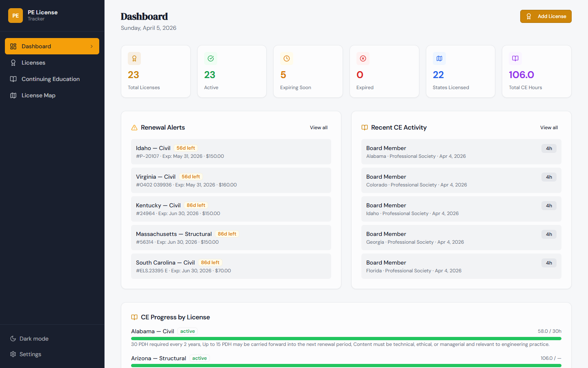Screen dimensions: 588x368
Task: Click the map icon on States Licensed card
Action: (439, 58)
